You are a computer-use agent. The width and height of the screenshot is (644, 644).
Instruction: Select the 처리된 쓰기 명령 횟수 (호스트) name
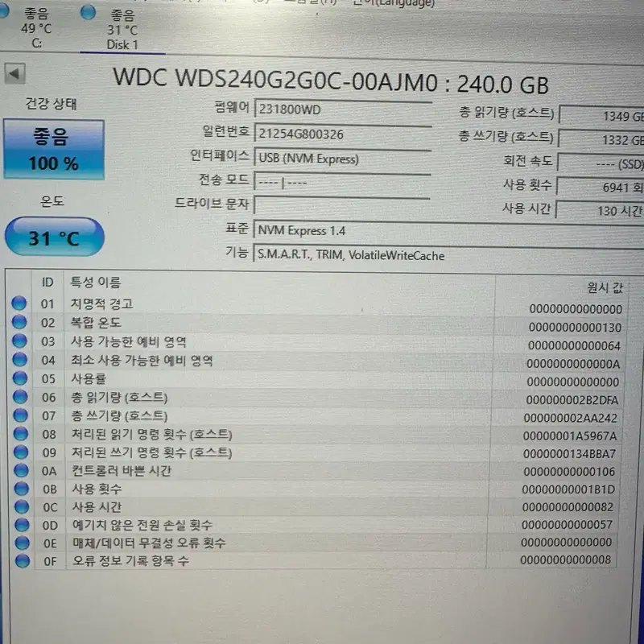coord(152,452)
